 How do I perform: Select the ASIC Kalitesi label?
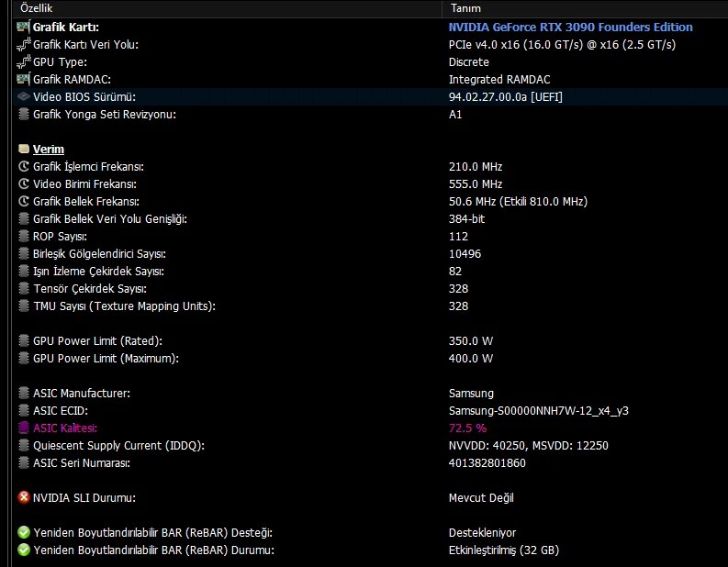coord(64,428)
